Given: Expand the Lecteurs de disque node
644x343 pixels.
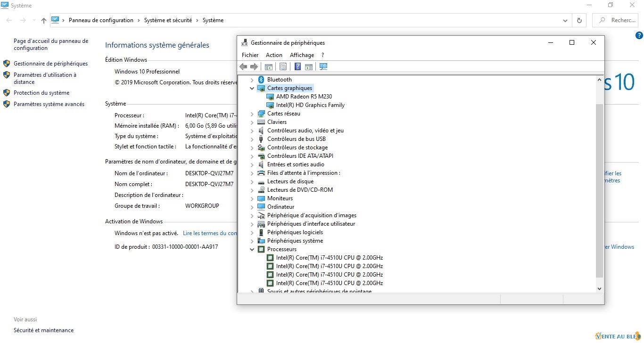Looking at the screenshot, I should 252,181.
